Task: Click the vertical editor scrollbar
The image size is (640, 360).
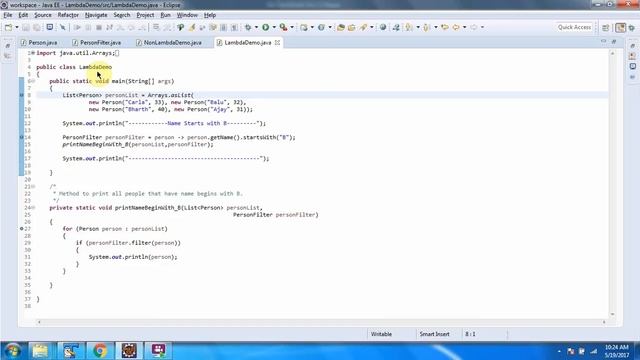Action: 612,184
